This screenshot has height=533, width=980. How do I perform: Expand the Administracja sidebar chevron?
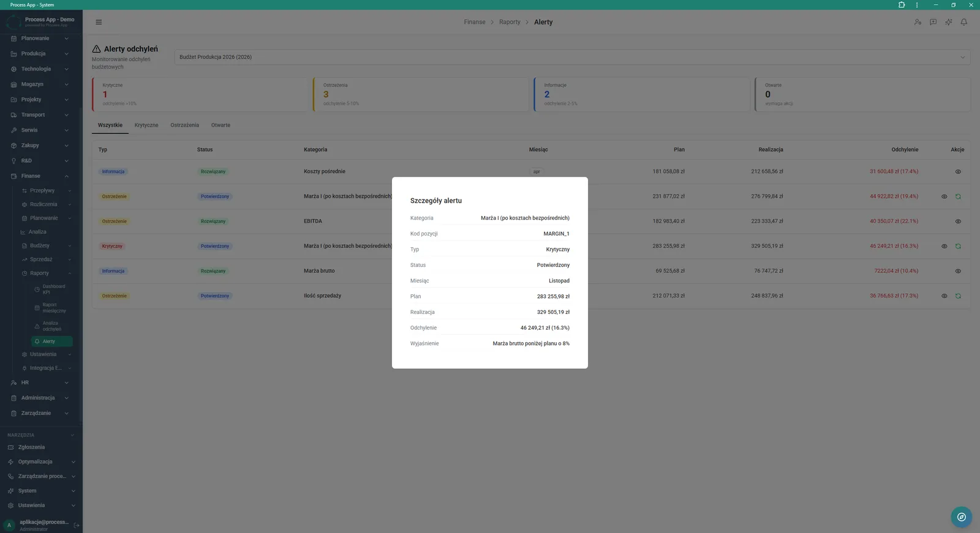[66, 398]
